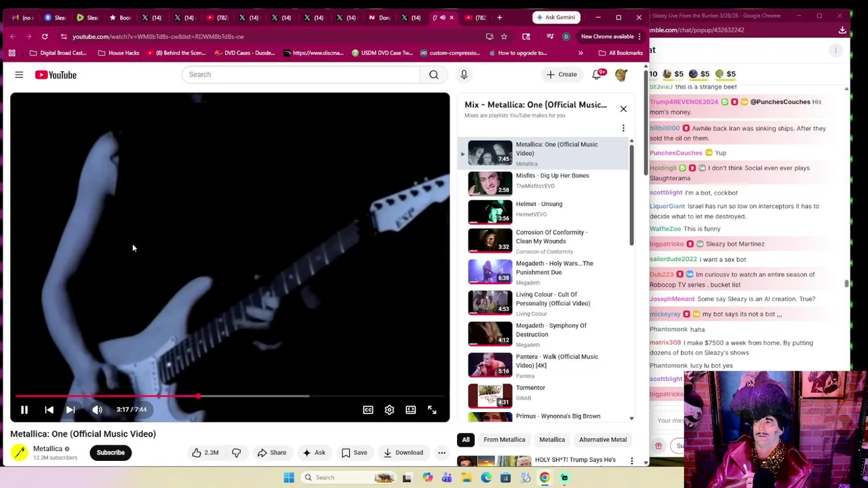Pause the Metallica video
Viewport: 868px width, 488px height.
click(x=24, y=409)
